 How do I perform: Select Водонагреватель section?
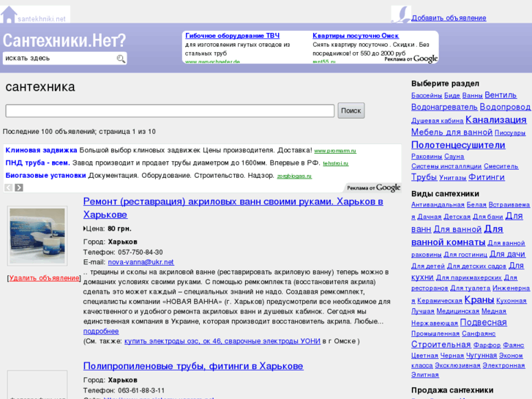pyautogui.click(x=444, y=108)
